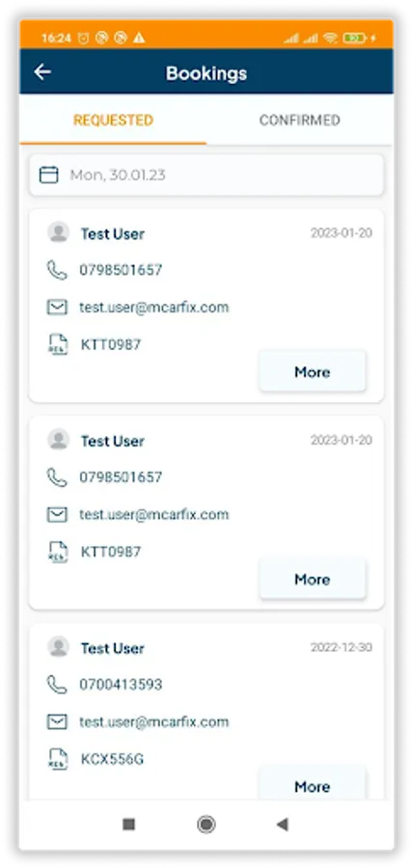
Task: Select the REQUESTED tab
Action: [114, 121]
